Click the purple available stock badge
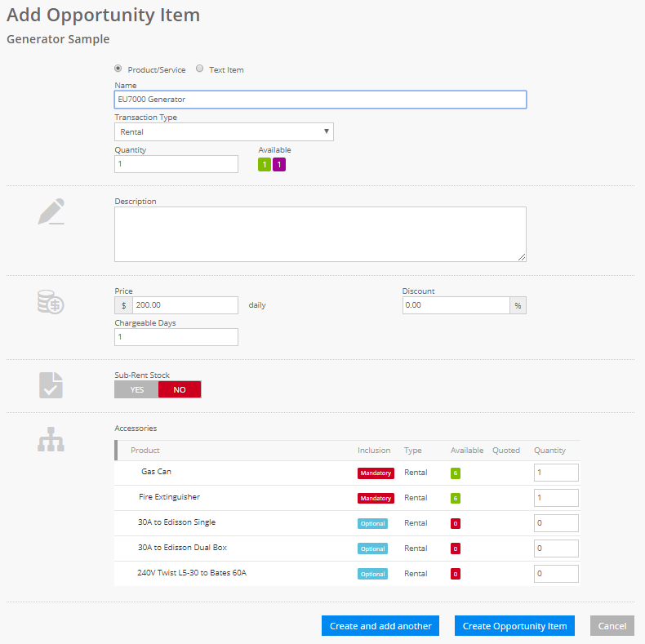The width and height of the screenshot is (645, 644). tap(279, 165)
